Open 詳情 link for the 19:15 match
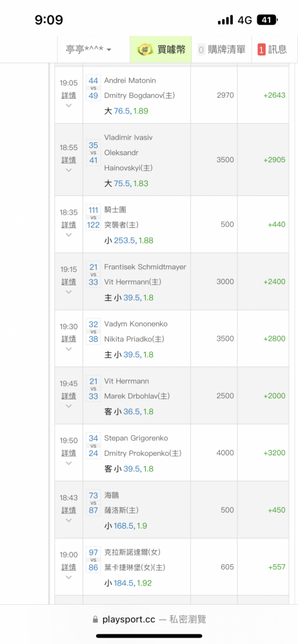The image size is (298, 644). (x=69, y=281)
